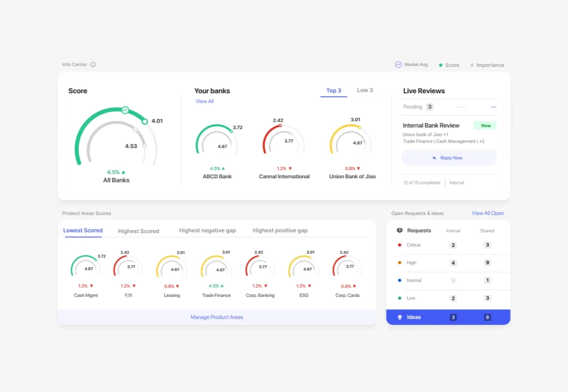Expand the +2 product areas on review card

[x=482, y=141]
